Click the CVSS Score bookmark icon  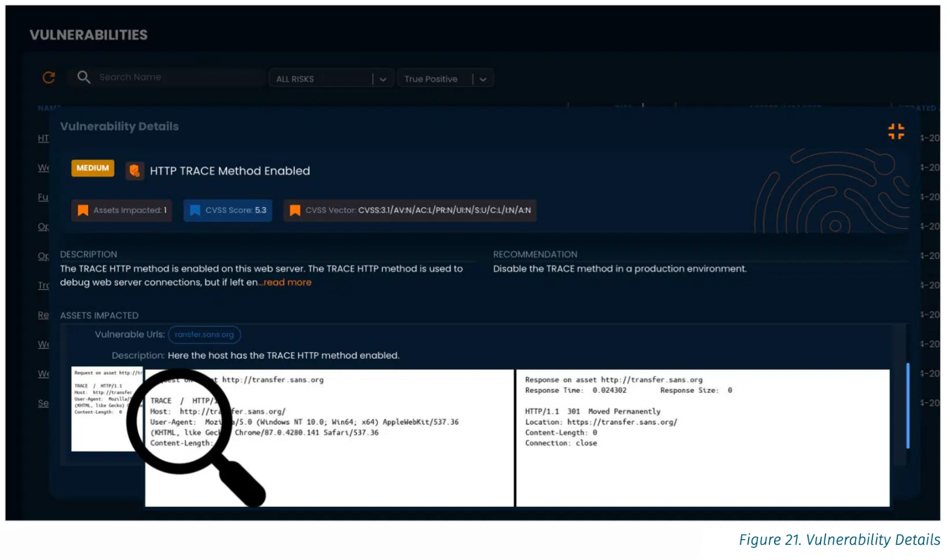(x=195, y=210)
